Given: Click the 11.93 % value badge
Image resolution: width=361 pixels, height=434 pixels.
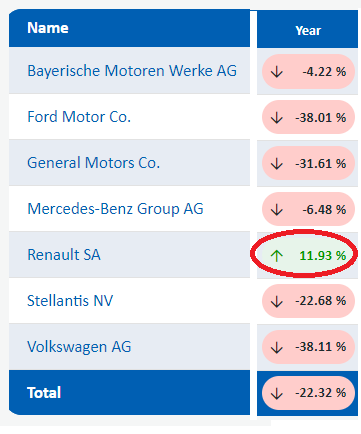Looking at the screenshot, I should click(308, 256).
